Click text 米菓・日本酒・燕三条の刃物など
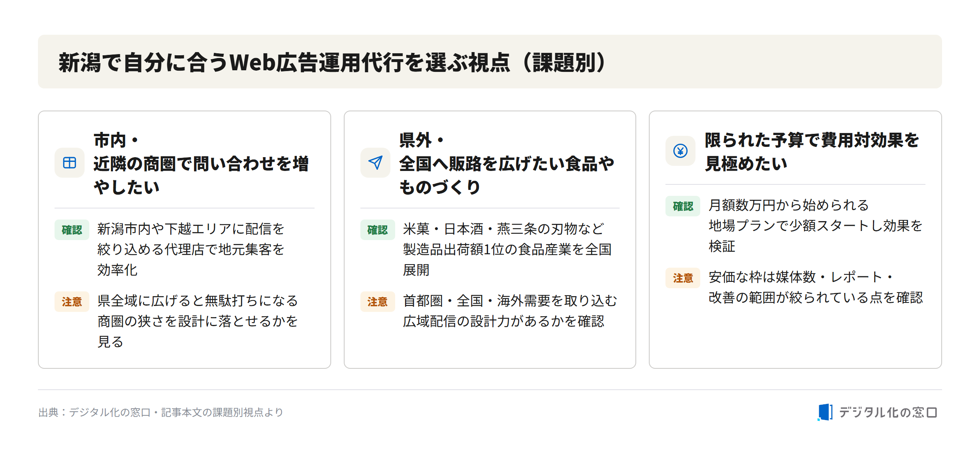980x458 pixels. tap(503, 229)
